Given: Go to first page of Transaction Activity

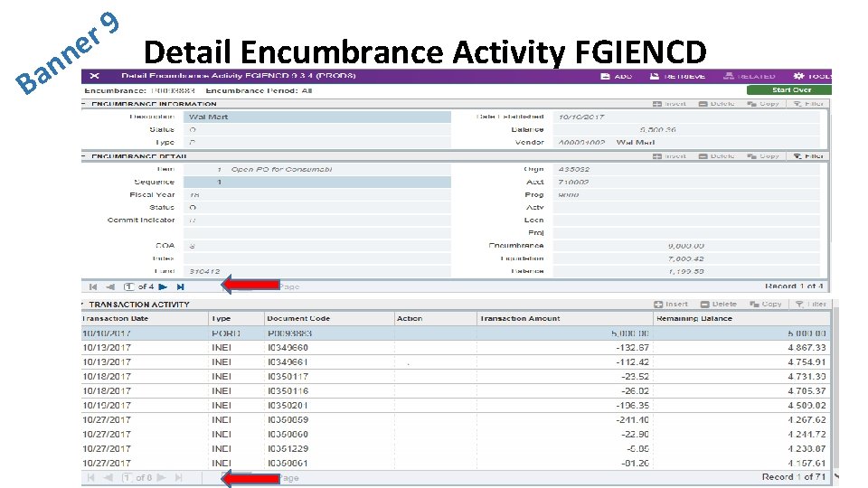Looking at the screenshot, I should point(90,477).
